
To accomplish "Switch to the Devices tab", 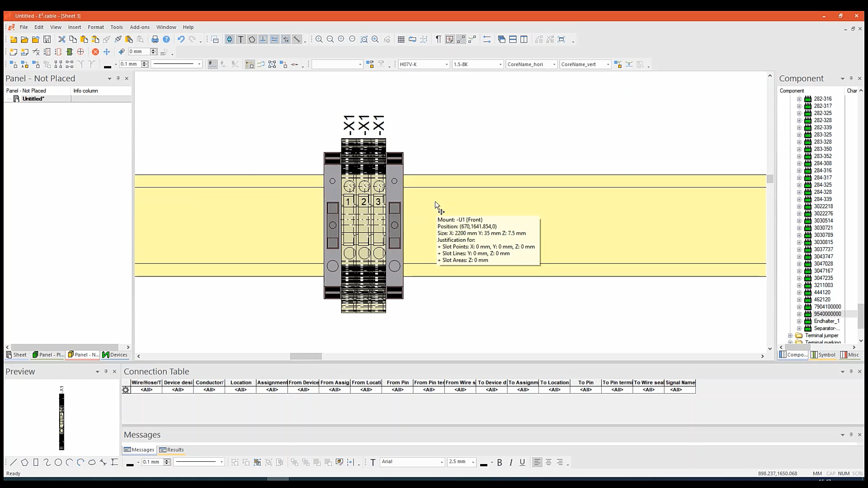I will pos(115,355).
